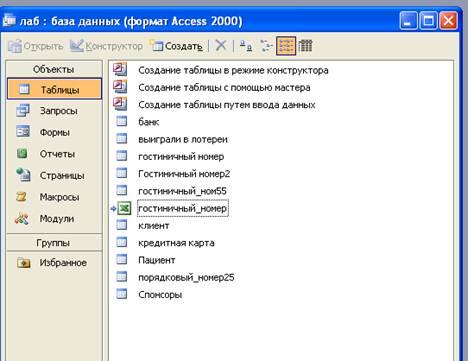Click the Макросы scroll icon
This screenshot has width=468, height=361.
click(x=21, y=197)
